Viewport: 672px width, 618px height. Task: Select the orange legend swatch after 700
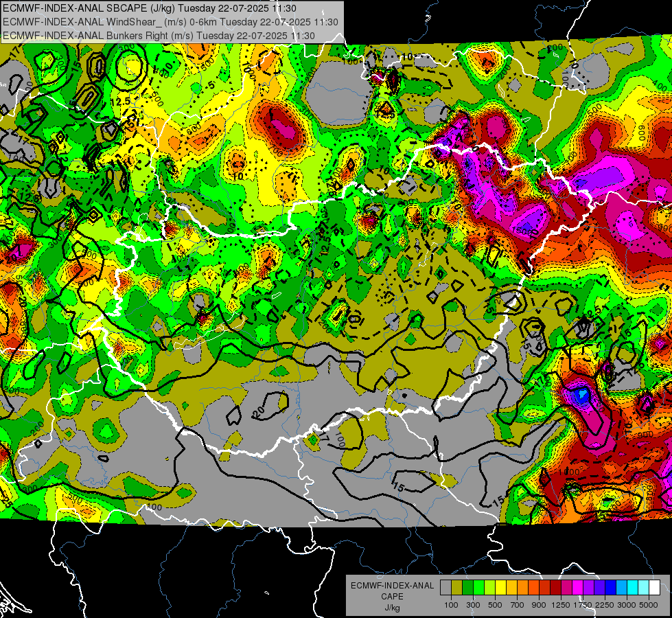click(522, 588)
